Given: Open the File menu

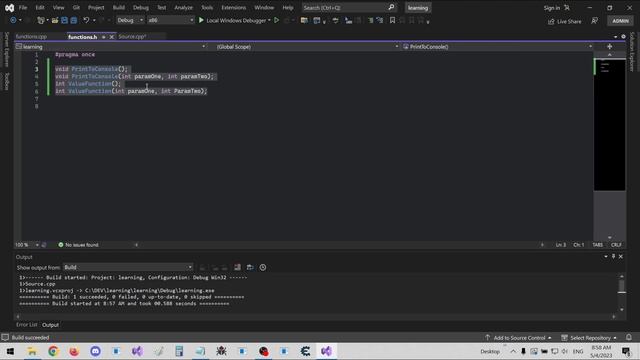Looking at the screenshot, I should pyautogui.click(x=23, y=8).
